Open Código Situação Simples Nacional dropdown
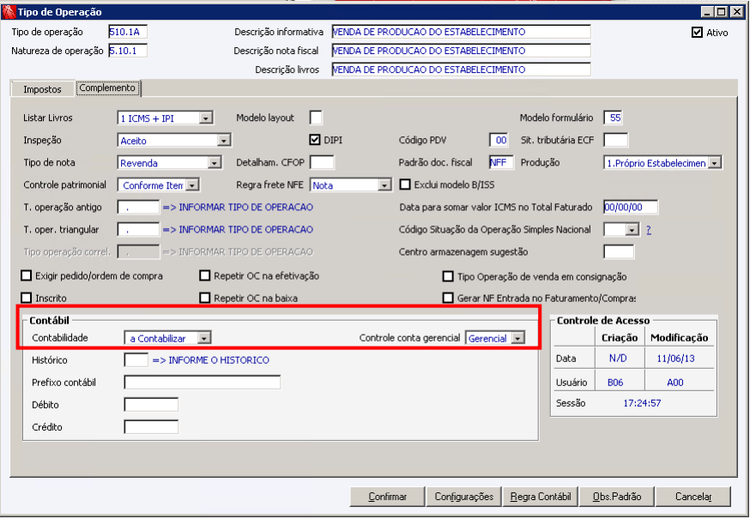This screenshot has width=750, height=519. [632, 230]
